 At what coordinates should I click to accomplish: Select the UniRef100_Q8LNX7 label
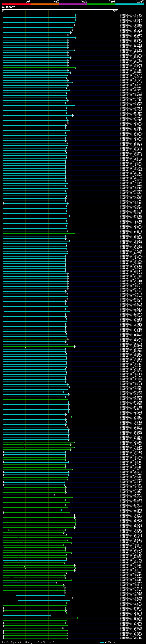pos(131,595)
